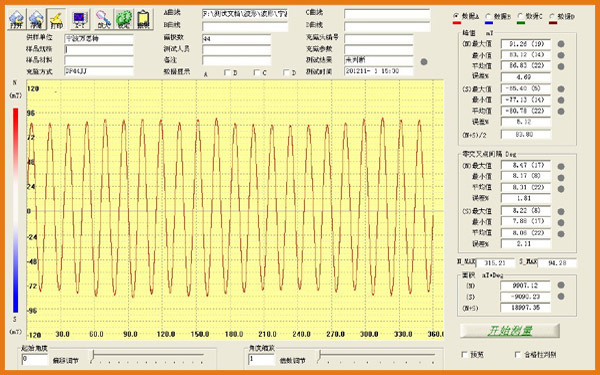Select the 数据A radio button
600x375 pixels.
(x=456, y=16)
